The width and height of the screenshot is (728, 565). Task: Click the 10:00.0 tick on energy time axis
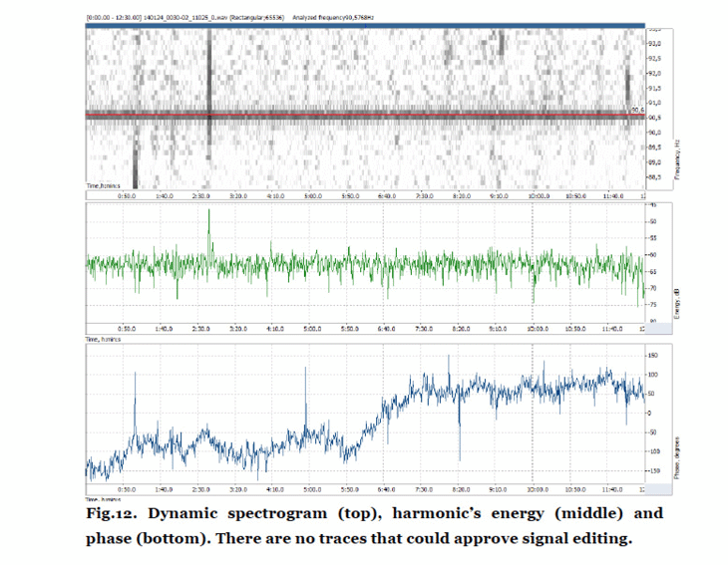point(539,327)
